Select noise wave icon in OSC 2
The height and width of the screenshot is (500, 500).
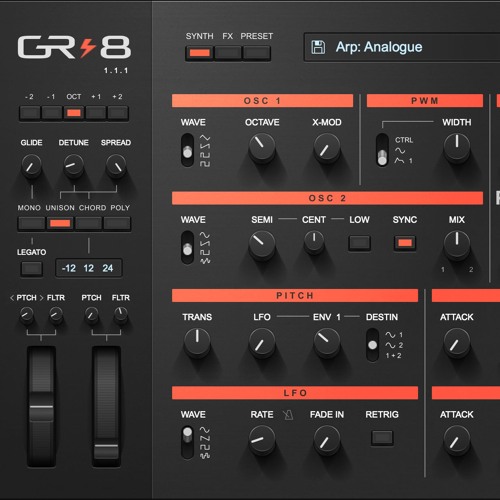[x=205, y=261]
